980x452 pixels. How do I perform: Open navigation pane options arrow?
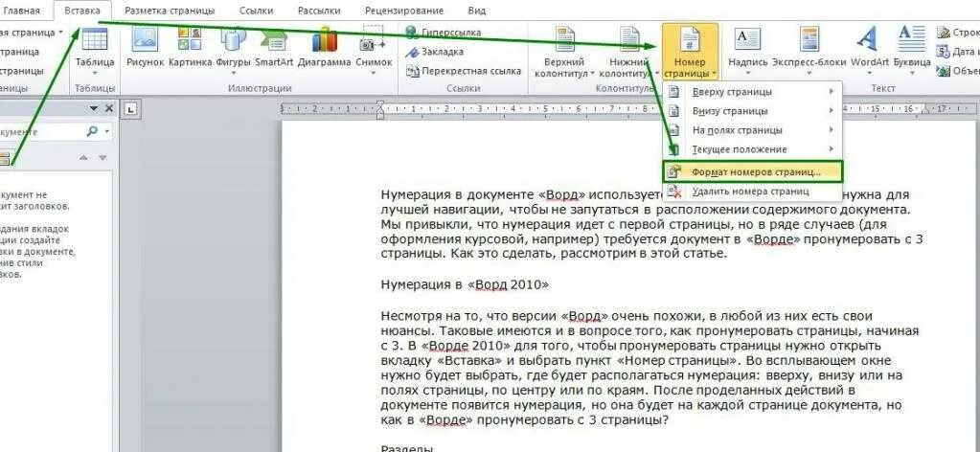tap(94, 109)
